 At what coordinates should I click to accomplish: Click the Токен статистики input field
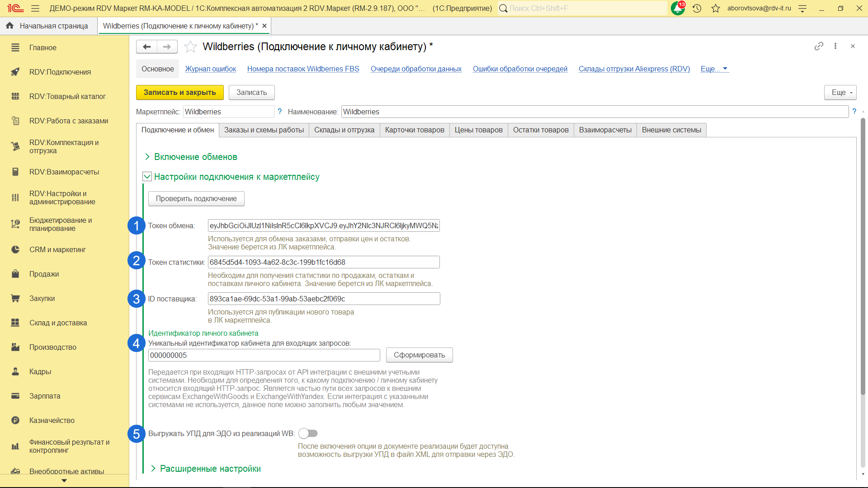323,262
